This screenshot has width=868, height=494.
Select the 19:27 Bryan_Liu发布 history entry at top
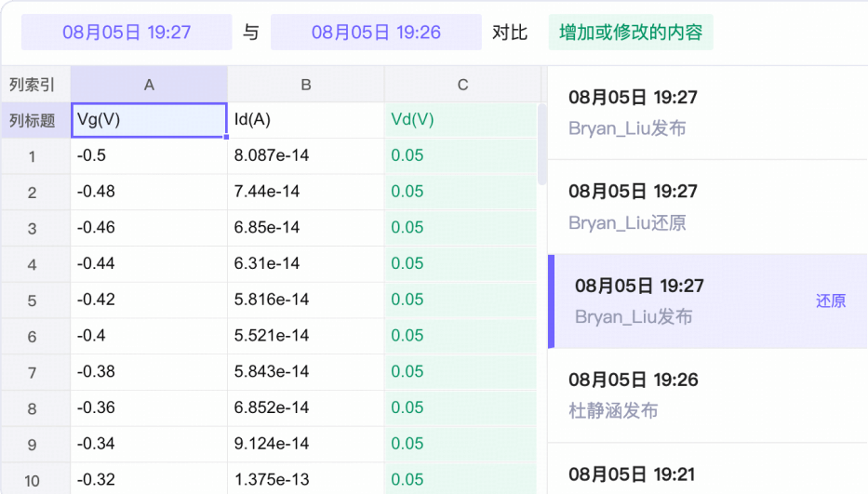coord(707,113)
